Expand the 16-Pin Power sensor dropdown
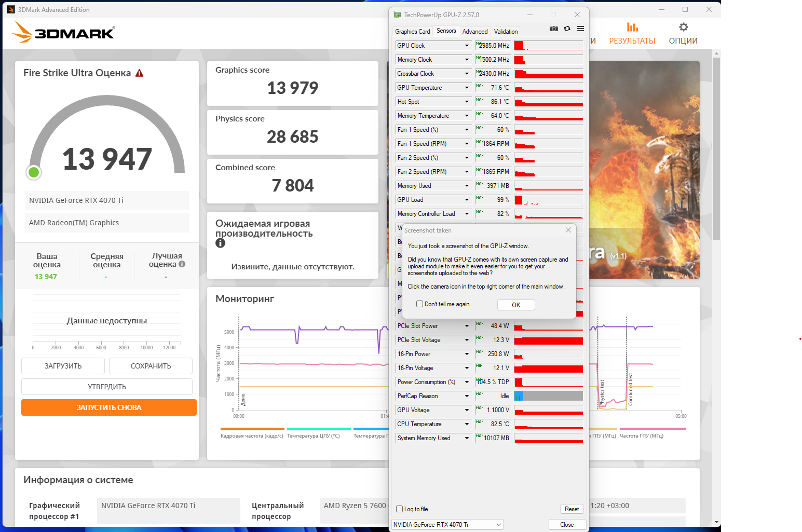 (x=467, y=354)
